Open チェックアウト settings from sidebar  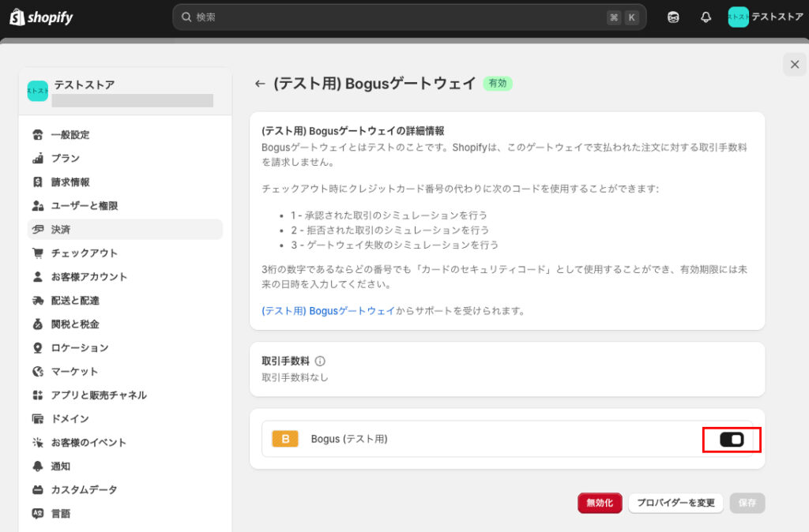[84, 253]
